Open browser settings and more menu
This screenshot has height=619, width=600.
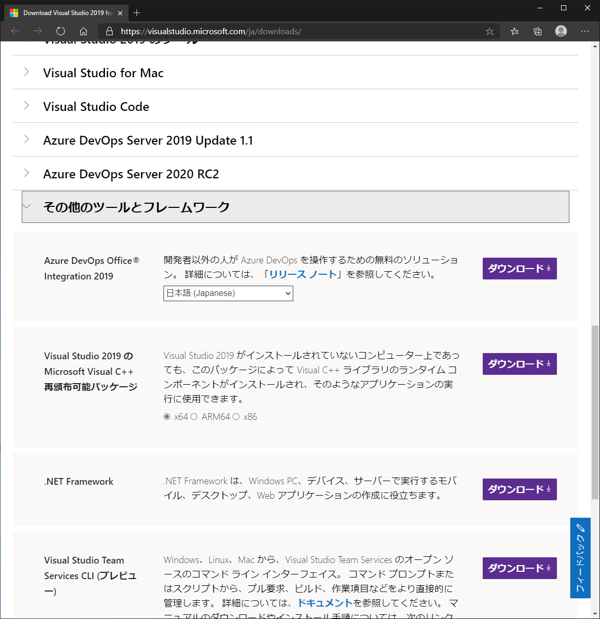(x=585, y=31)
